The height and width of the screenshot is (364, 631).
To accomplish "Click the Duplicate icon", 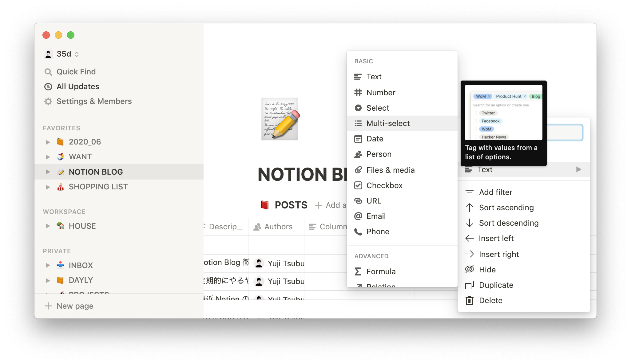I will click(x=469, y=285).
